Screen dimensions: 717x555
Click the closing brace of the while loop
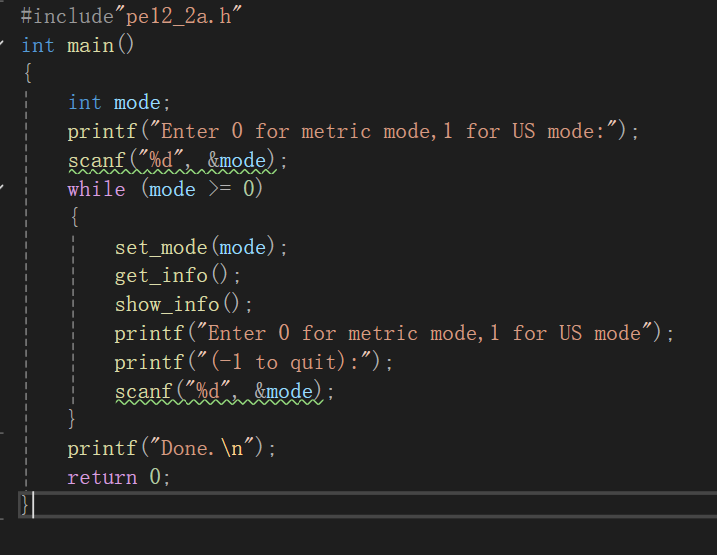71,419
